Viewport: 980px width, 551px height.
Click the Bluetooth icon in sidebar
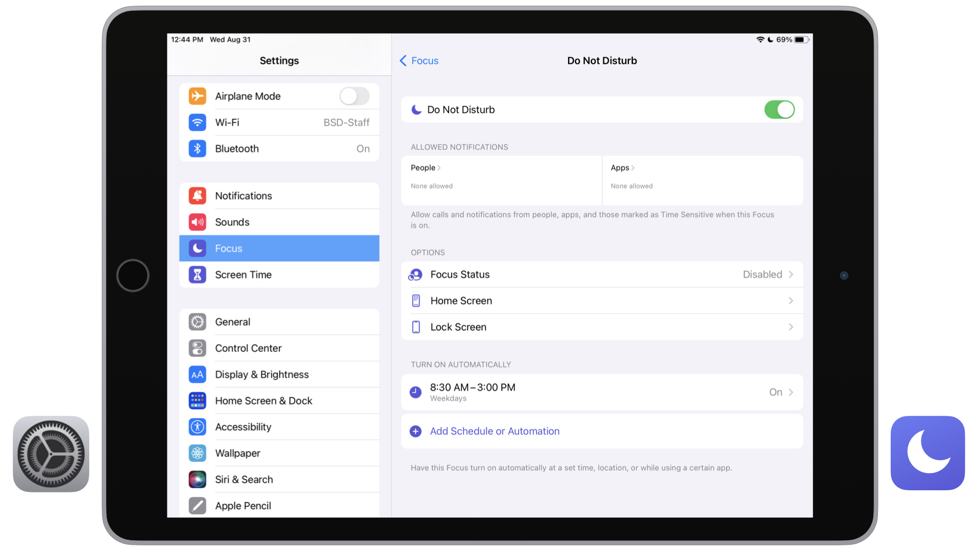(198, 148)
